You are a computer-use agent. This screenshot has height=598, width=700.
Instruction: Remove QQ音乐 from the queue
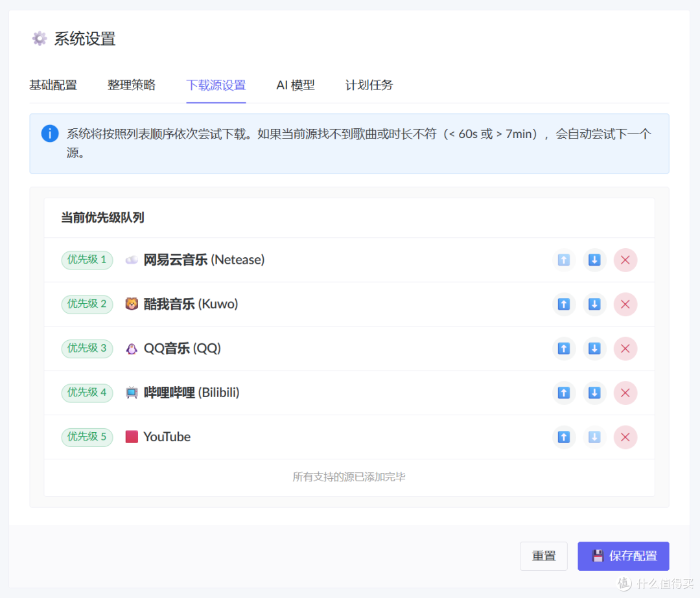click(x=625, y=349)
